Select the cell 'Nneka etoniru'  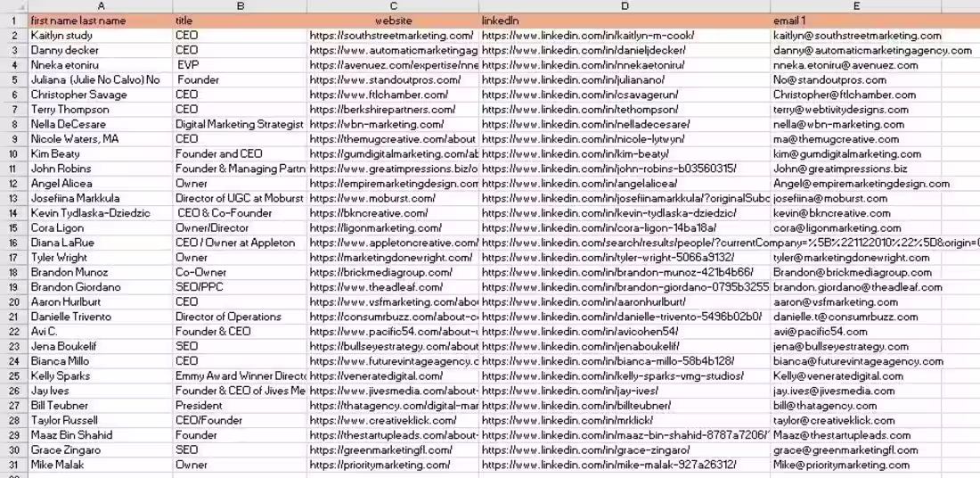point(101,65)
